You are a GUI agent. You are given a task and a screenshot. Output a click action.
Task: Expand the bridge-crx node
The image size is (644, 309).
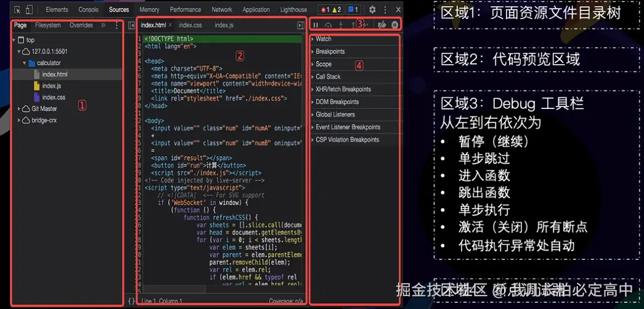[19, 120]
